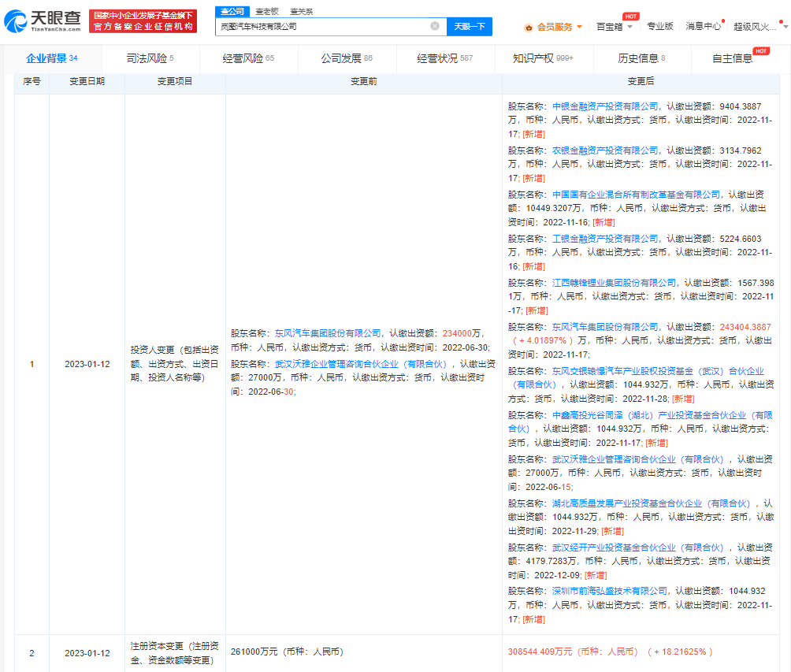Select the 注册资本变更 change item cell
The height and width of the screenshot is (672, 791).
click(x=175, y=653)
